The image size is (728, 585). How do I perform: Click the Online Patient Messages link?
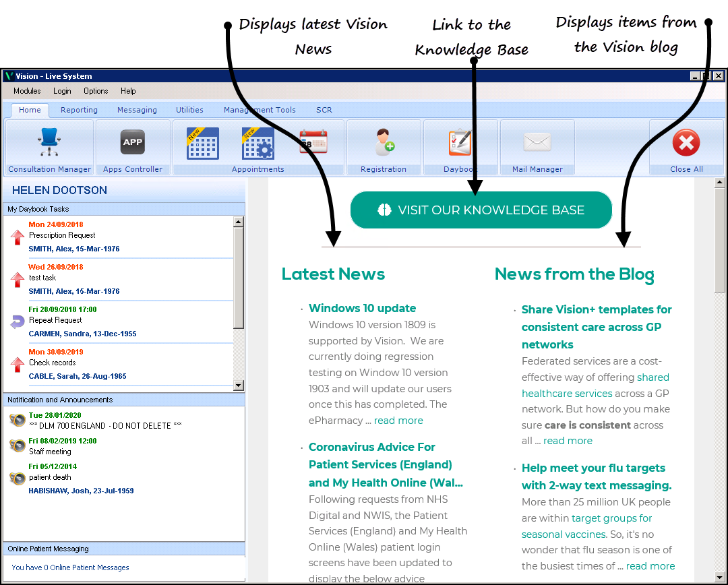(x=70, y=567)
